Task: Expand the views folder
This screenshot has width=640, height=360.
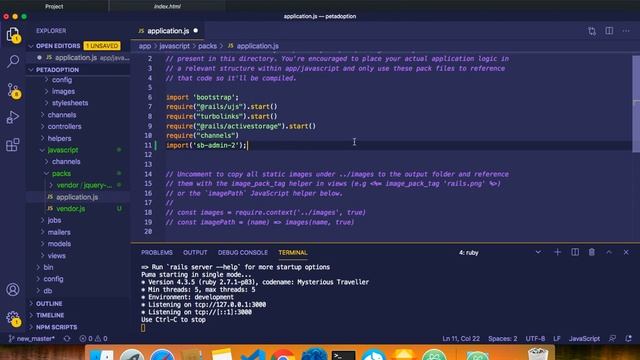Action: [x=56, y=256]
